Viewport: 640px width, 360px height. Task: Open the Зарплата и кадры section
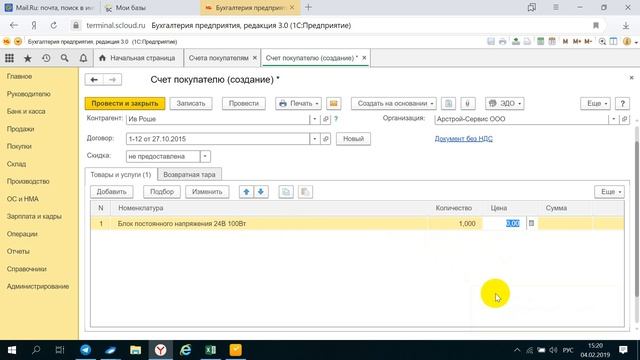coord(34,216)
